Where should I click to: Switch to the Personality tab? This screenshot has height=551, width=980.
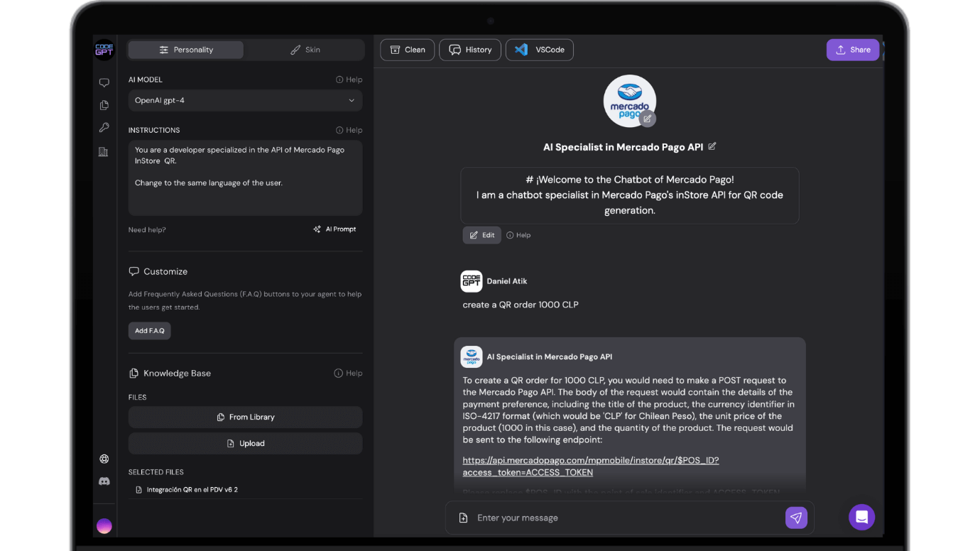(x=186, y=50)
